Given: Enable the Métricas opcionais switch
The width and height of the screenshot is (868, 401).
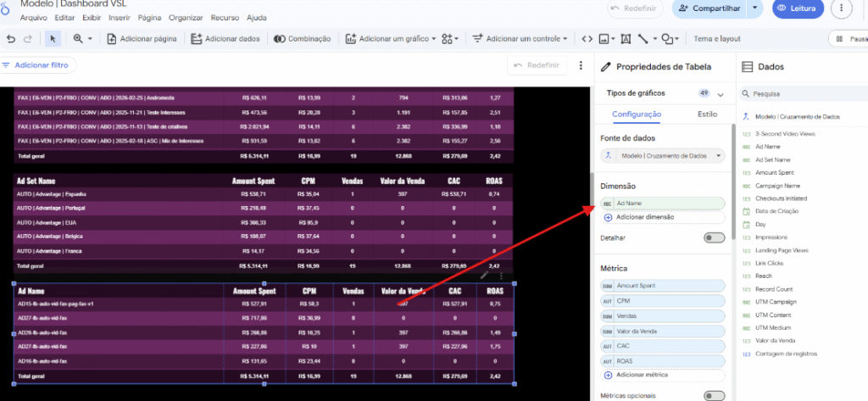Looking at the screenshot, I should coord(714,395).
